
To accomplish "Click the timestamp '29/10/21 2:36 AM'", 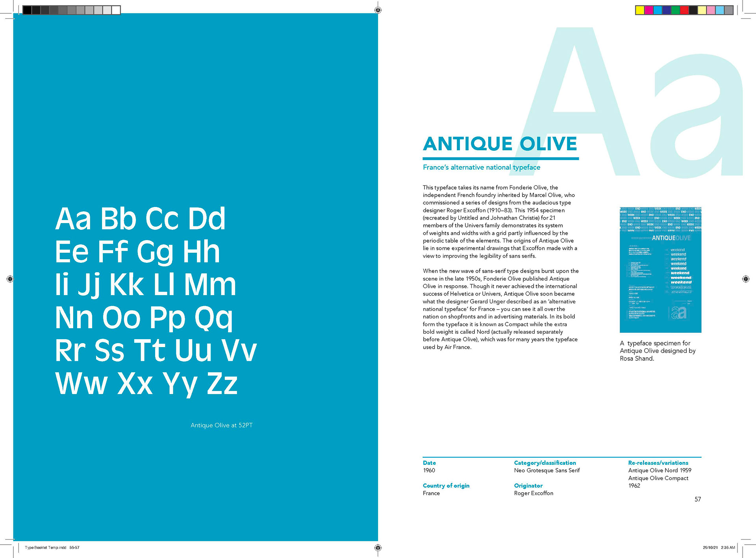I will pyautogui.click(x=719, y=547).
